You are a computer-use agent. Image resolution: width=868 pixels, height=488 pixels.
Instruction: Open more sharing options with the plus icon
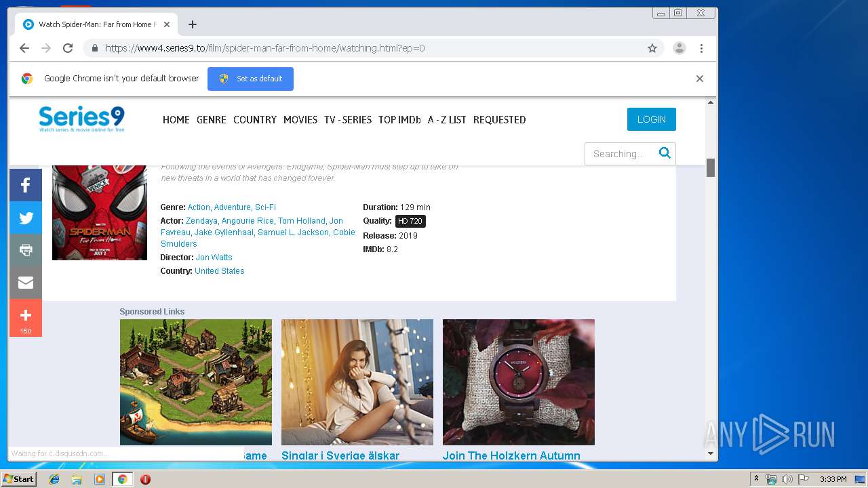tap(26, 317)
